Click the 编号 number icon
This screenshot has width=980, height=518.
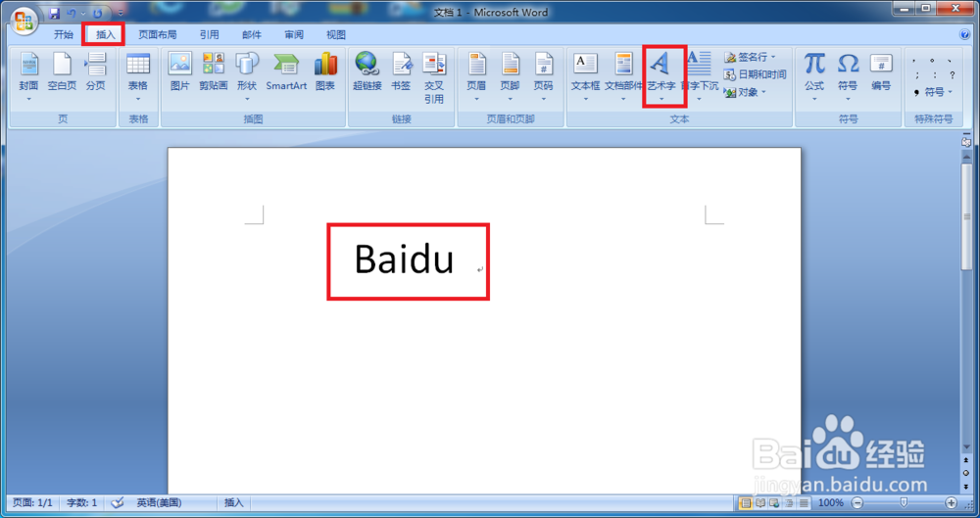coord(881,72)
